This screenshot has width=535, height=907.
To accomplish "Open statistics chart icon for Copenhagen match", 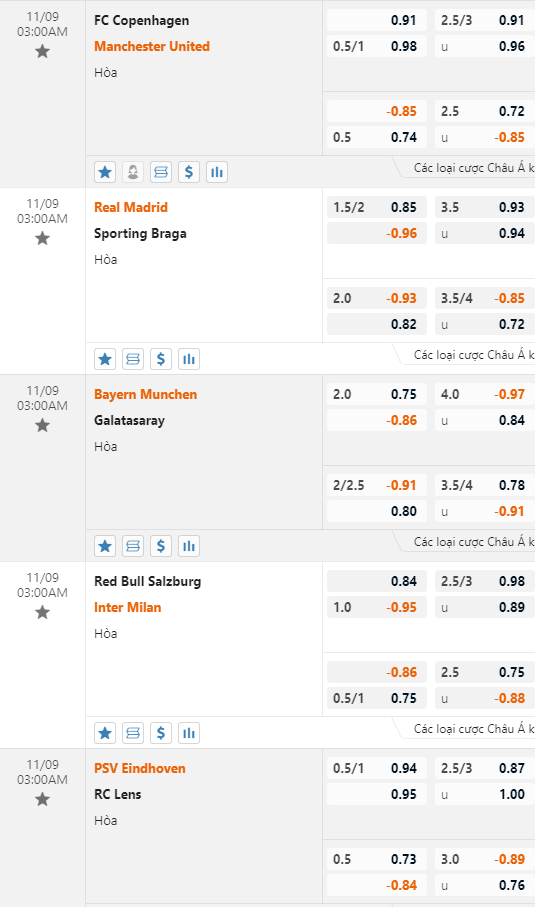I will (x=217, y=172).
